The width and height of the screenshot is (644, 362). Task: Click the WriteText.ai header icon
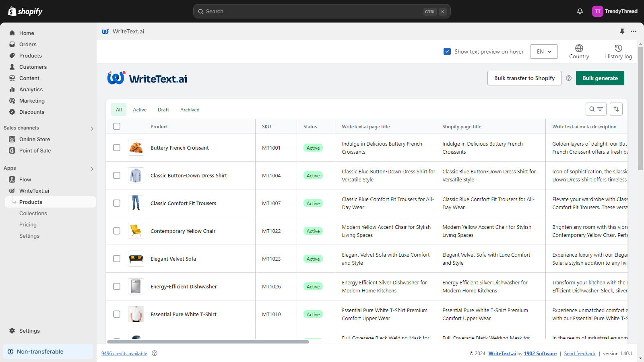coord(105,31)
